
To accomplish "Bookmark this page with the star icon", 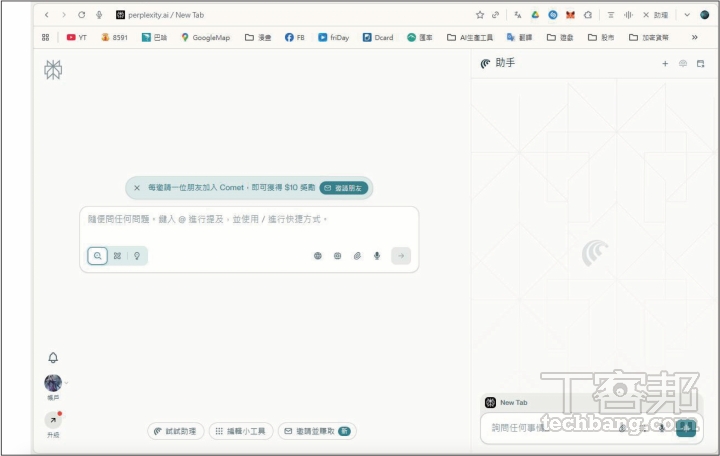I will click(480, 15).
